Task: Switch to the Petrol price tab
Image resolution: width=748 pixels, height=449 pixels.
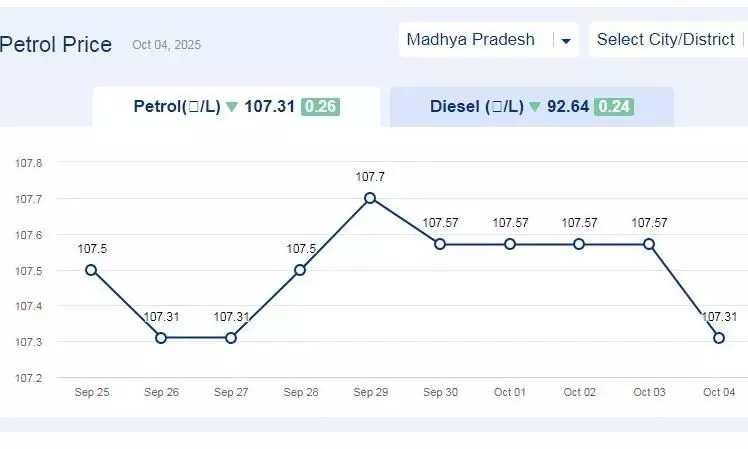Action: 235,107
